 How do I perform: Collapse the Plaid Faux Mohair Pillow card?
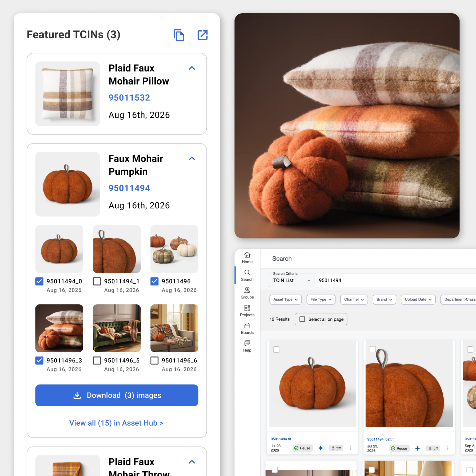point(192,68)
